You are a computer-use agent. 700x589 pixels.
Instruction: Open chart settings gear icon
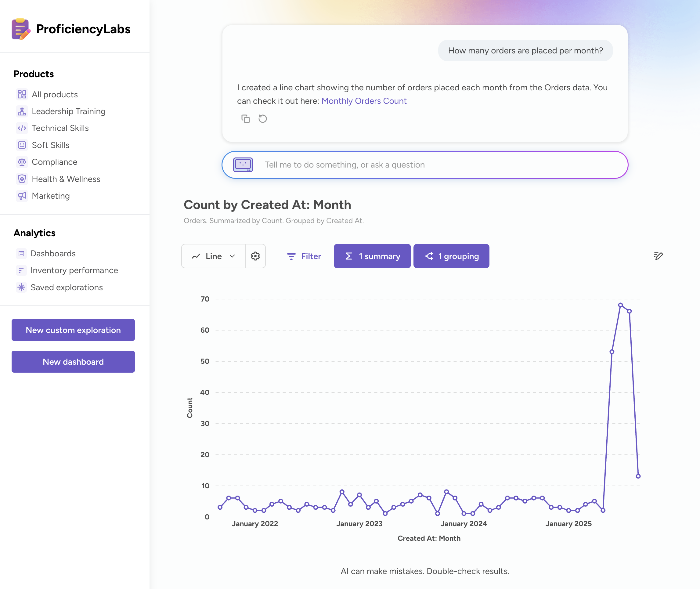tap(255, 256)
